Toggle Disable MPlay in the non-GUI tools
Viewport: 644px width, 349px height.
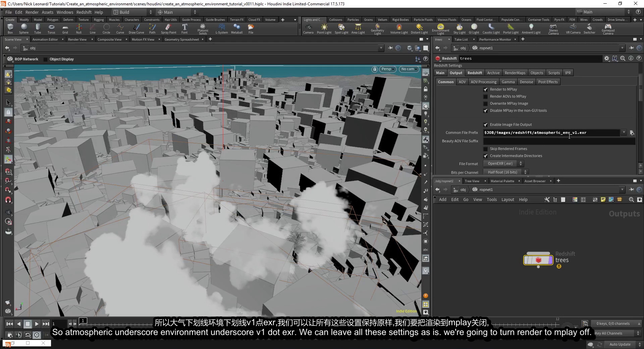[485, 110]
